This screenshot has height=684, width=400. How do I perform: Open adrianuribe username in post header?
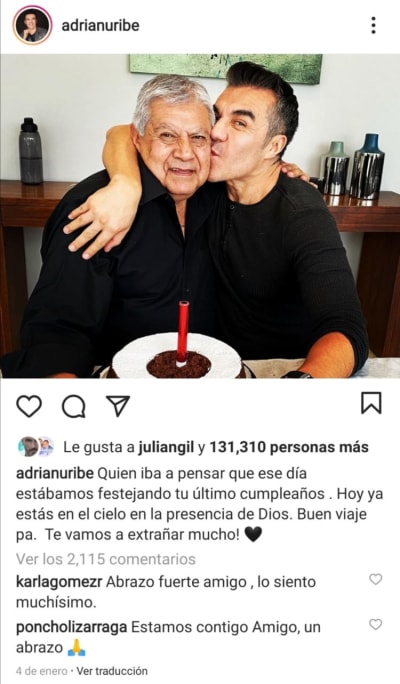(100, 25)
